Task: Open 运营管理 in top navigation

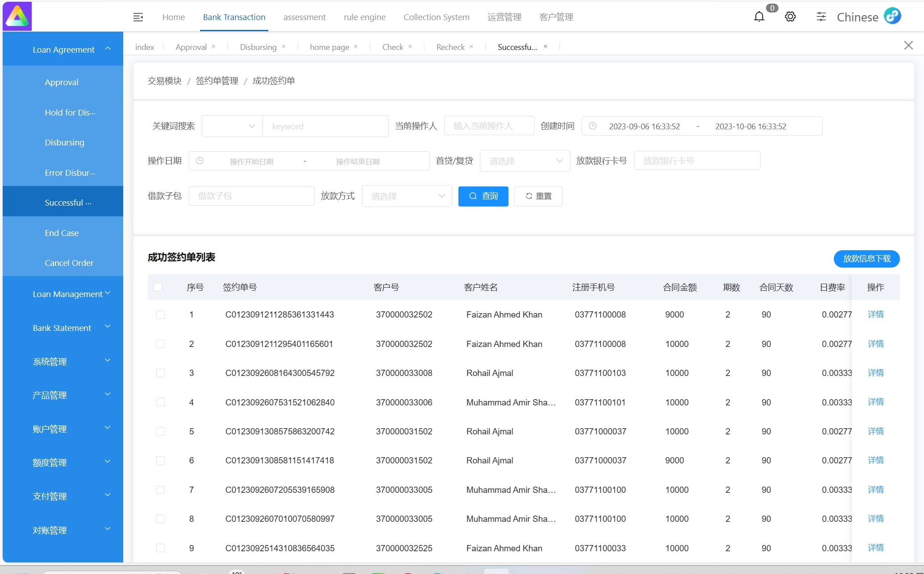Action: point(504,17)
